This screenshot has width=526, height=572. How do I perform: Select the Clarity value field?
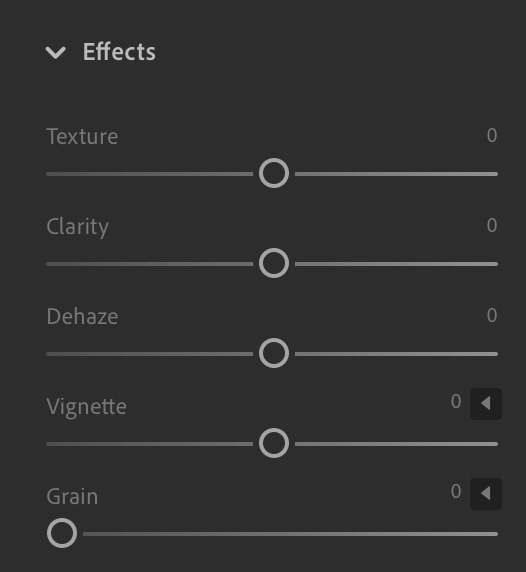492,225
